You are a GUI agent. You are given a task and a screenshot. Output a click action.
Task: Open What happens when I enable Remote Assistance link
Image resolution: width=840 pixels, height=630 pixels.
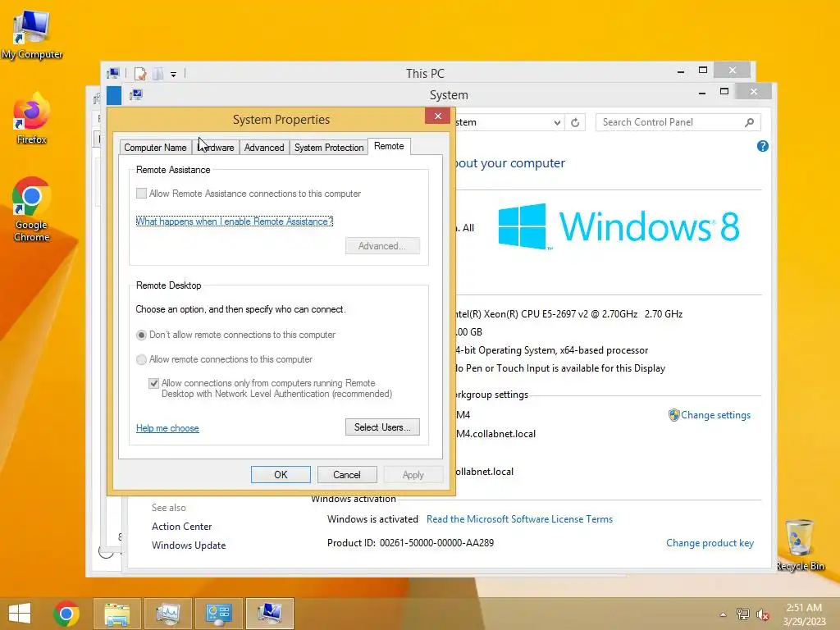(235, 221)
